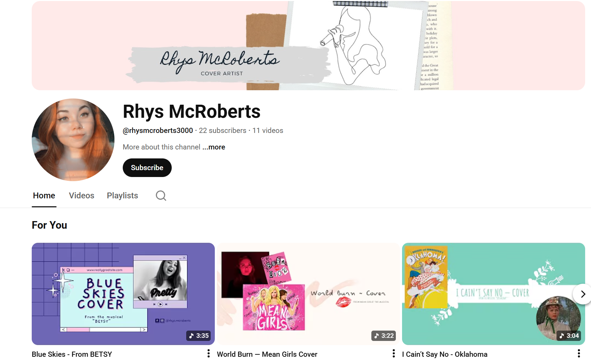The image size is (591, 364).
Task: Subscribe to Rhys McRoberts channel
Action: tap(147, 168)
